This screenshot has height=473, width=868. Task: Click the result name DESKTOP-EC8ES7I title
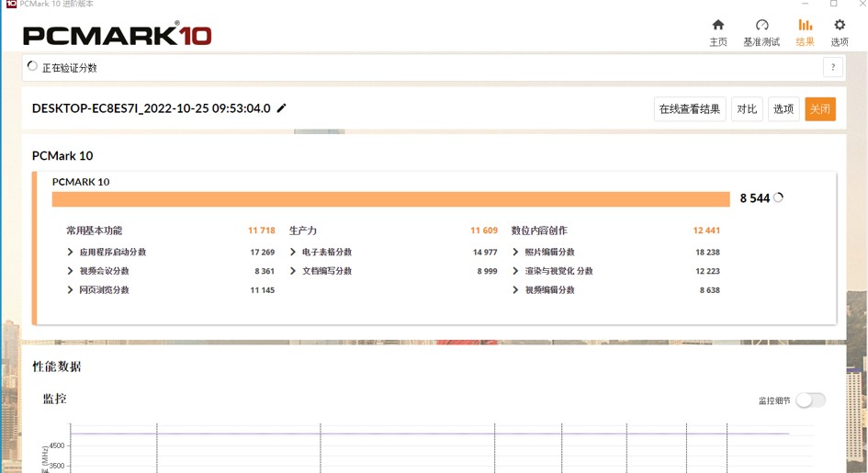(x=152, y=108)
